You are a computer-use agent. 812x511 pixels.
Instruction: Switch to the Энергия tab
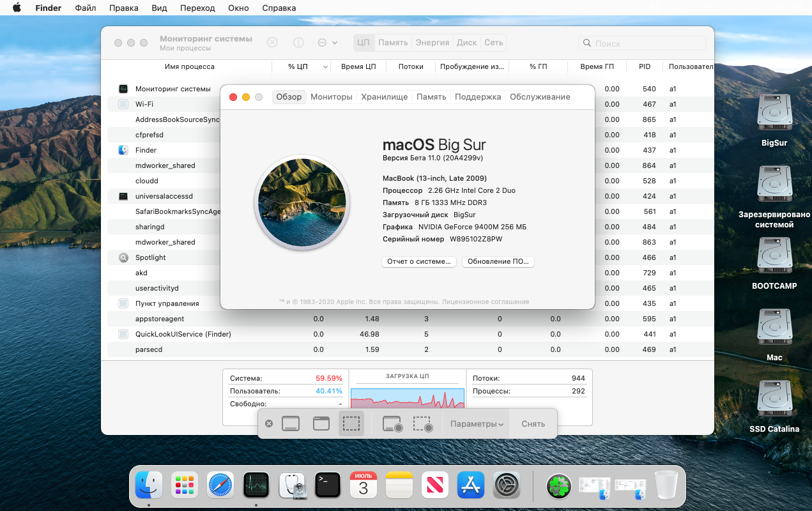(x=433, y=43)
